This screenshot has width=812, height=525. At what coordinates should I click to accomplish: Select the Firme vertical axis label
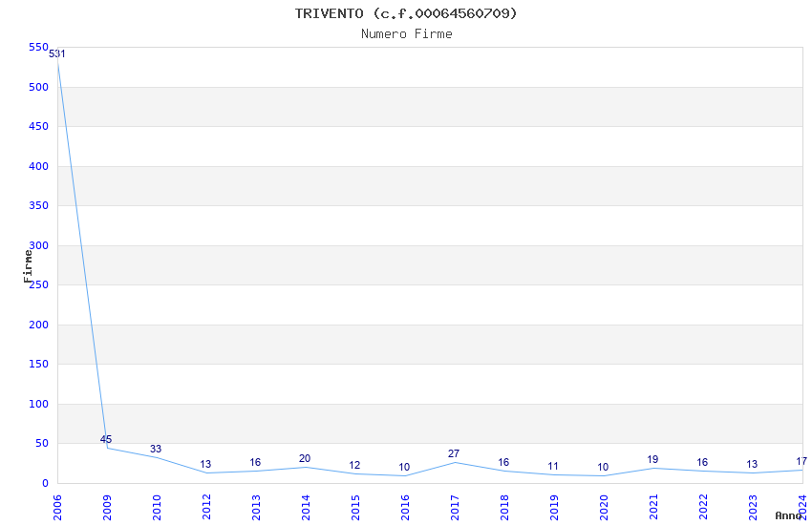(x=28, y=266)
